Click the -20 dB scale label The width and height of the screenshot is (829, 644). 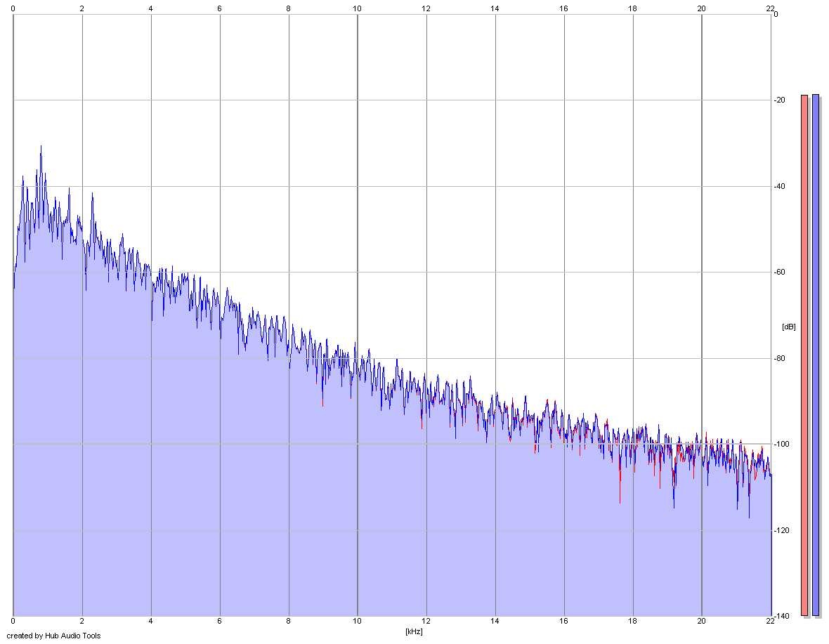779,100
